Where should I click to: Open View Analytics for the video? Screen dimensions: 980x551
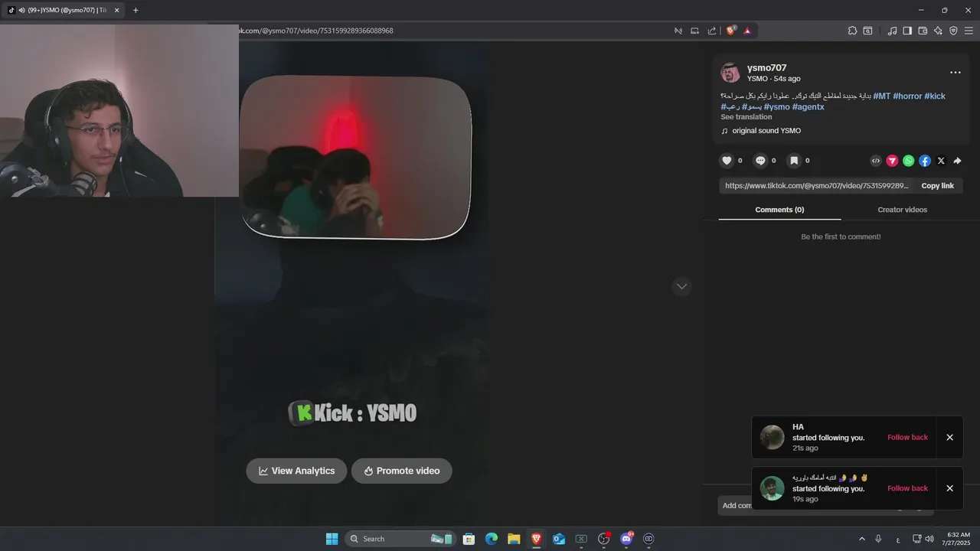click(296, 471)
